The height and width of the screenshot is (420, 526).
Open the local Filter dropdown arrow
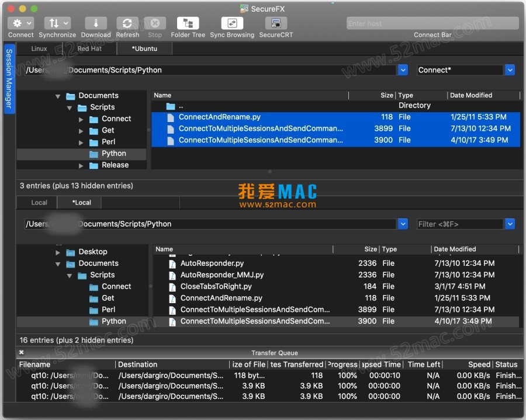point(510,224)
